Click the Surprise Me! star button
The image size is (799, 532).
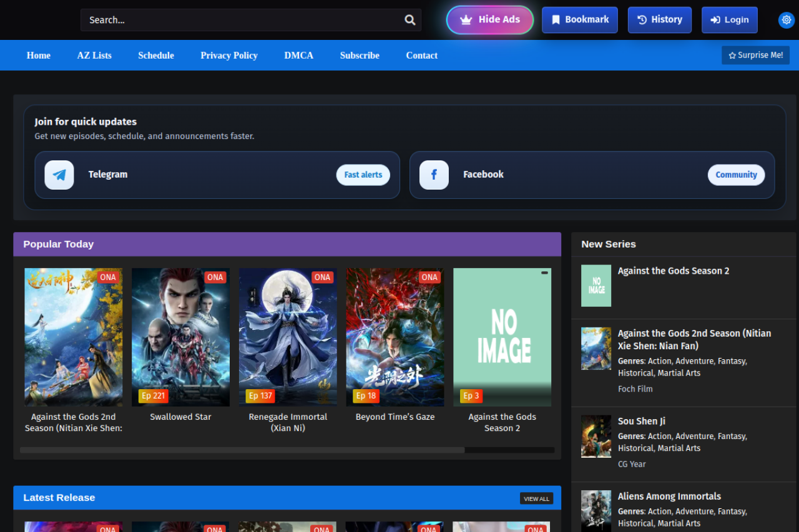755,56
